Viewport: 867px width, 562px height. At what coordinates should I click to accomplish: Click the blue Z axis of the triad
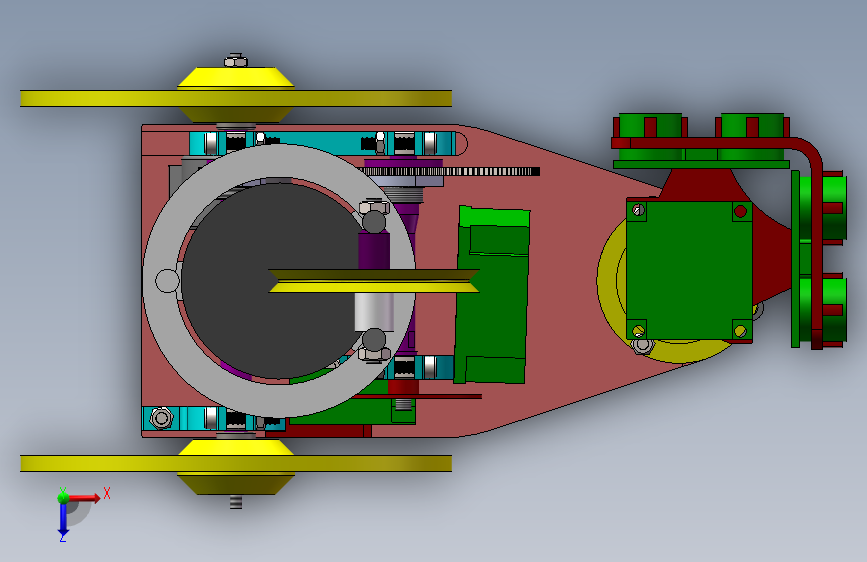click(x=63, y=520)
